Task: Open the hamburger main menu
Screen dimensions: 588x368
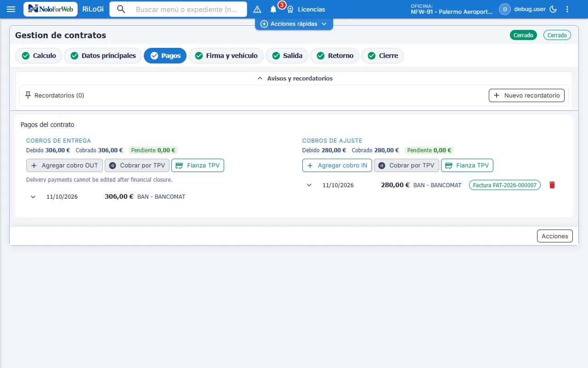Action: (x=11, y=9)
